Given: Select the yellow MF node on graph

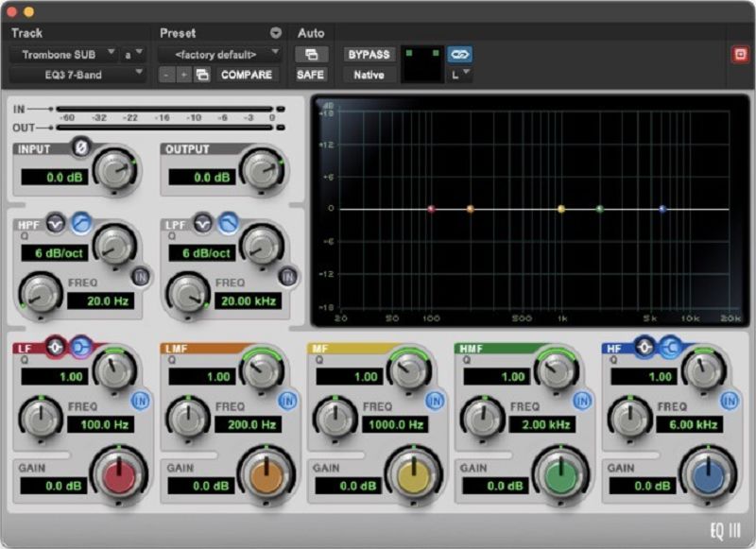Looking at the screenshot, I should coord(560,209).
